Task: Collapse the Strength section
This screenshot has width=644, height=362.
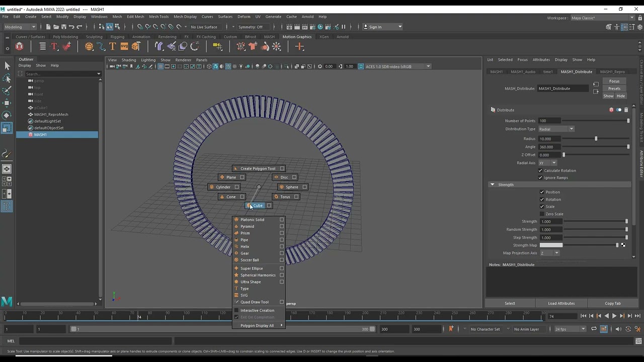Action: pyautogui.click(x=492, y=185)
